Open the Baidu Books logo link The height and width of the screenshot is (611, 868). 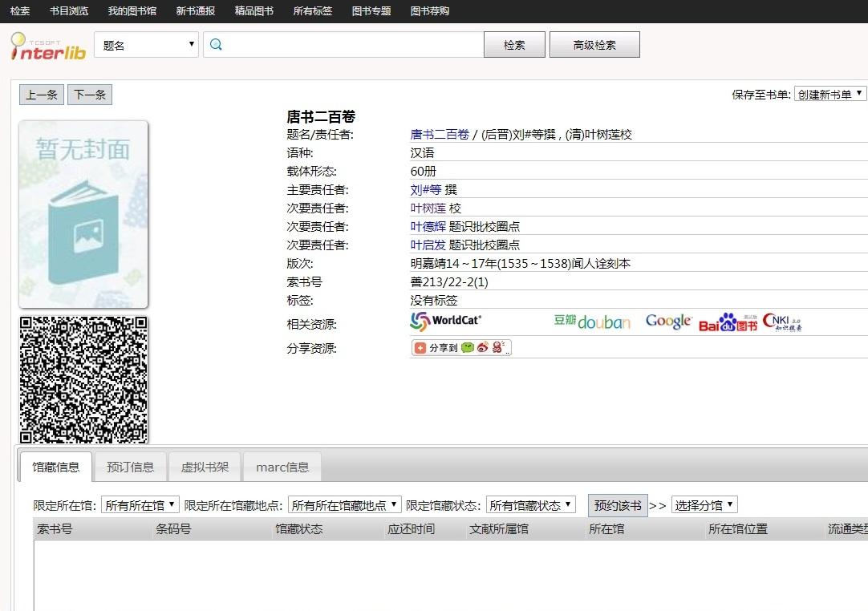[728, 322]
